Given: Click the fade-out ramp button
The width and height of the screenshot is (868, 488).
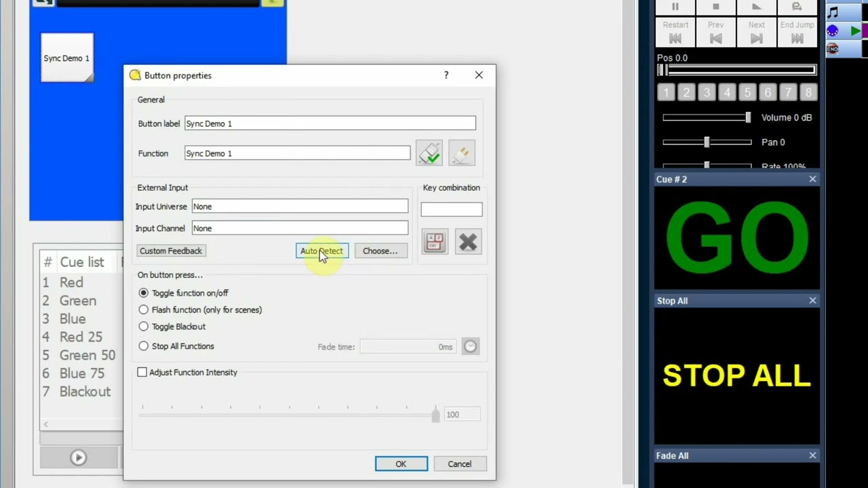Looking at the screenshot, I should [x=757, y=6].
